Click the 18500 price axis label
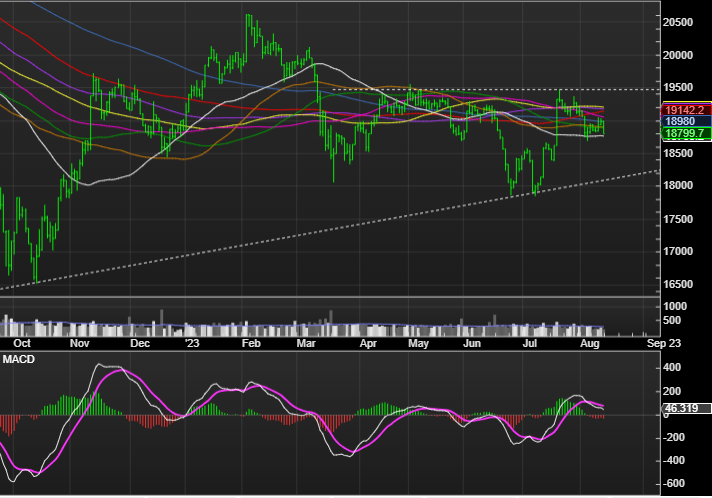Viewport: 712px width, 498px height. (678, 153)
